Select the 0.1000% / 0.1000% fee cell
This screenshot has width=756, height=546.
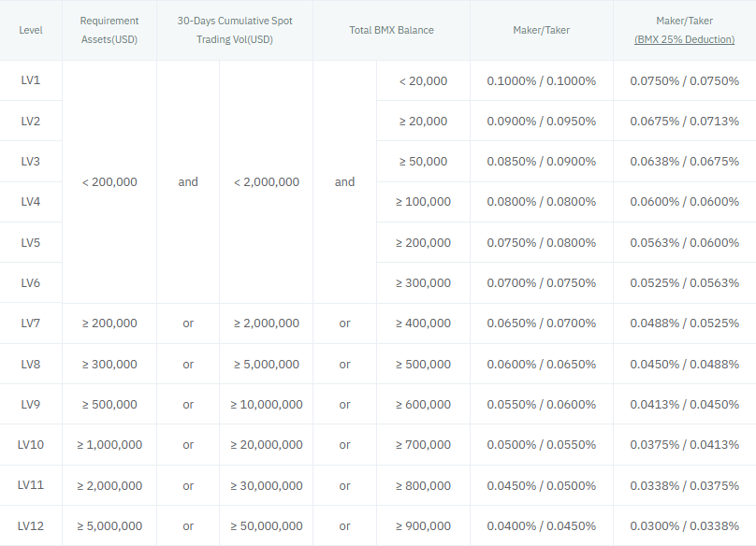point(541,80)
